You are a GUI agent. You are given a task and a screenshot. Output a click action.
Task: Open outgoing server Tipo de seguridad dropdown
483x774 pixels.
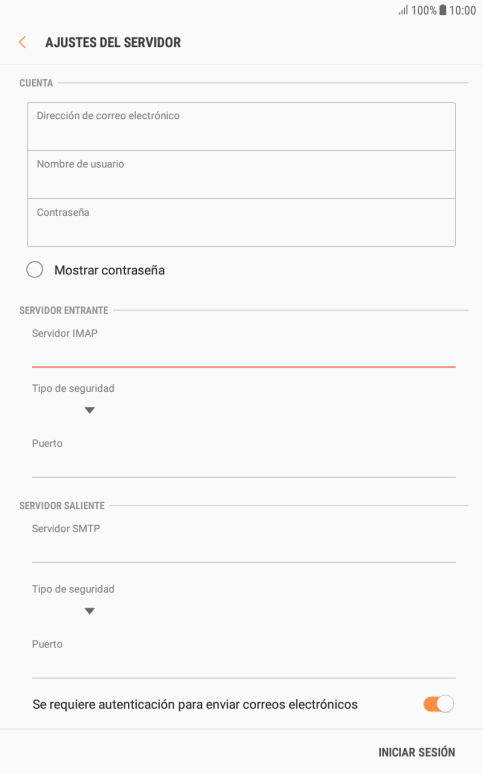(x=89, y=611)
